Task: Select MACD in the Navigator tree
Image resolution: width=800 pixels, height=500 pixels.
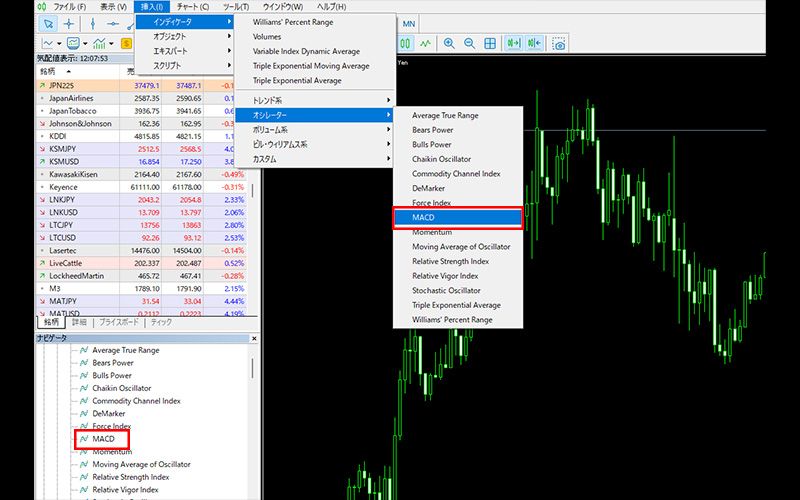Action: click(103, 439)
